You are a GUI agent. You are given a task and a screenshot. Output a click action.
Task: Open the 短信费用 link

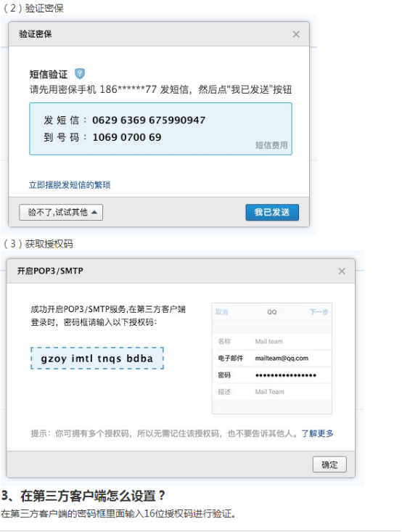271,145
